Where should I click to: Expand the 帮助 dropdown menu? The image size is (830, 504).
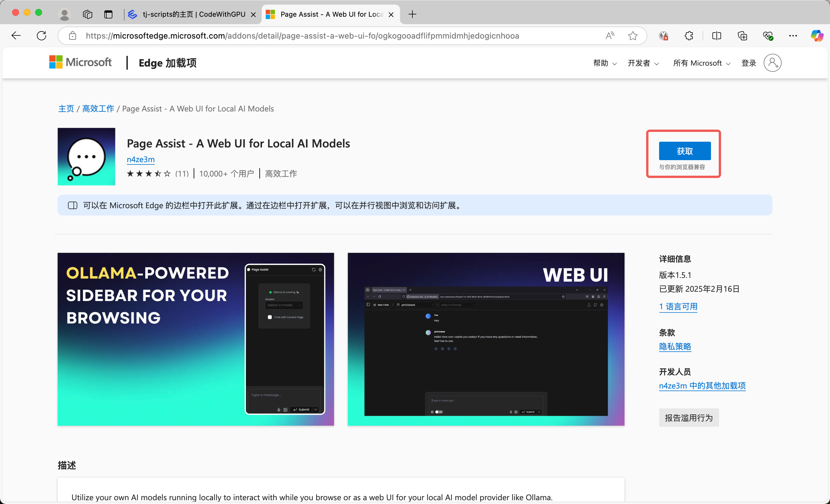tap(605, 63)
